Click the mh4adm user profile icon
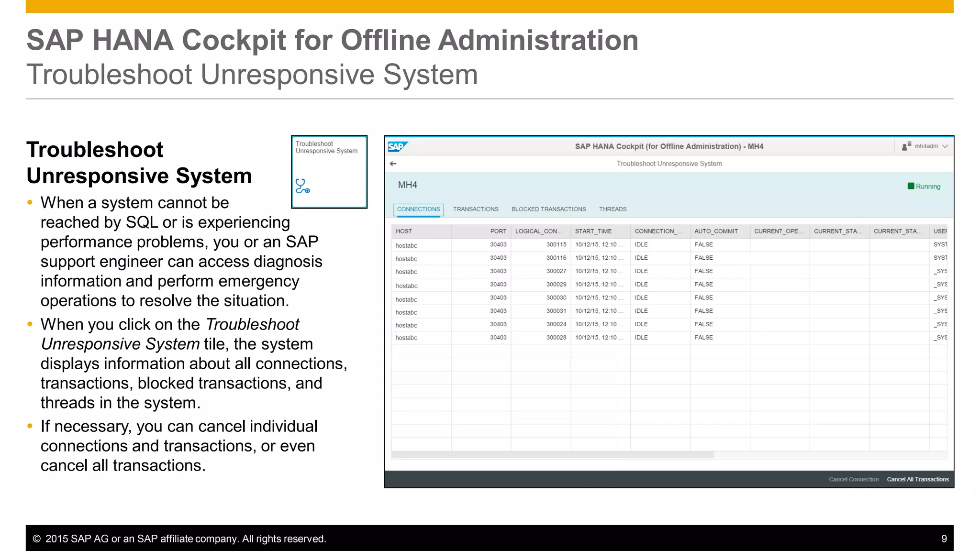Screen dimensions: 980x551 pos(906,146)
